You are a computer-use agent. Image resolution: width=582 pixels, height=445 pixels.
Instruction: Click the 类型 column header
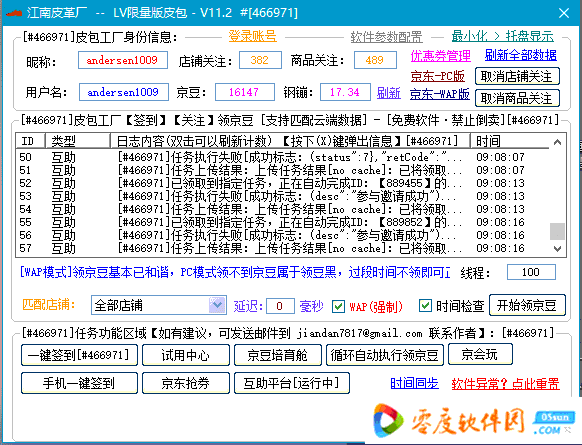tap(78, 141)
